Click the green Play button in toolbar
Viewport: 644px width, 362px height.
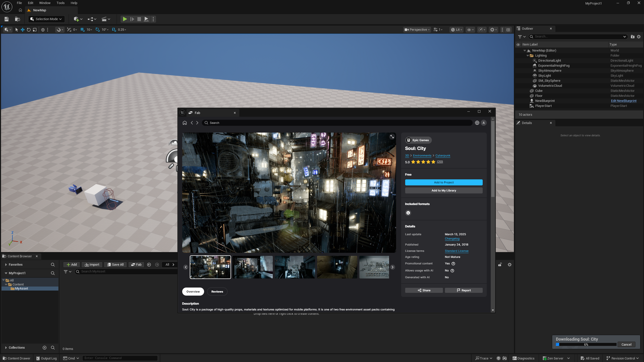pyautogui.click(x=125, y=19)
